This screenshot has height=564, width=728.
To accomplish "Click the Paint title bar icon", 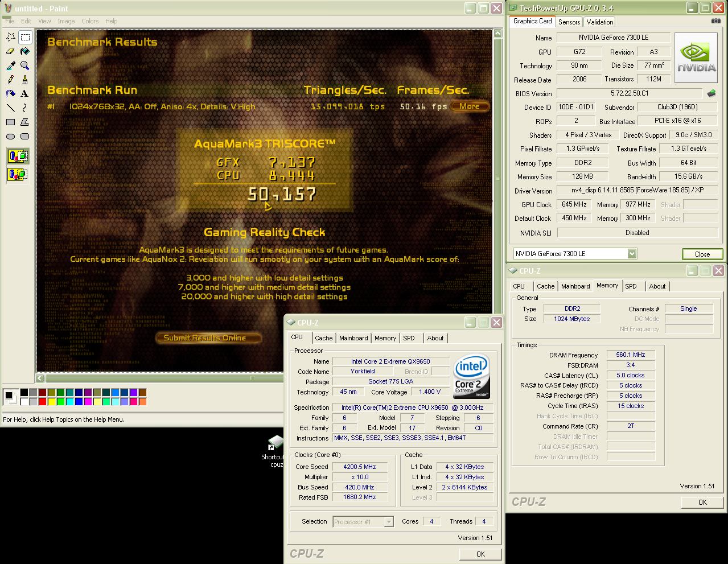I will click(x=7, y=8).
